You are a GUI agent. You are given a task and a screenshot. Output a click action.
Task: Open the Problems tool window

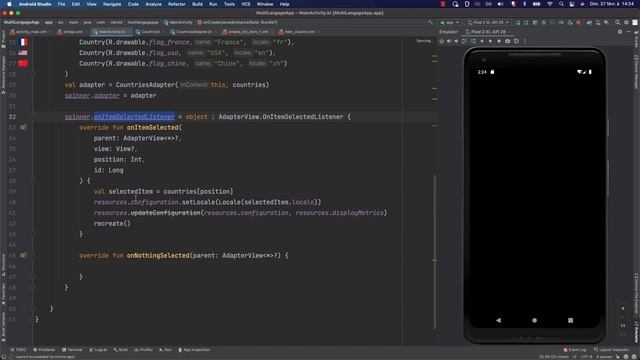(44, 350)
